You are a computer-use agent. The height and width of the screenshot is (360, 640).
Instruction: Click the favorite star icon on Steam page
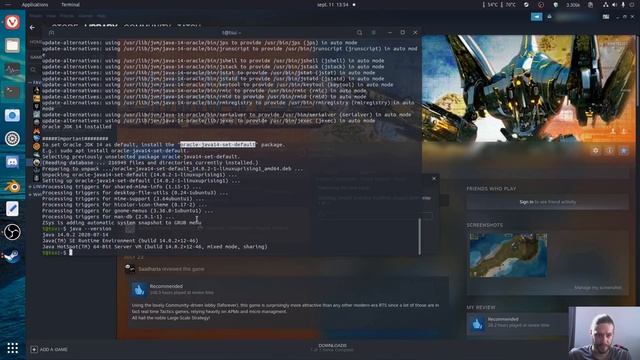coord(624,151)
